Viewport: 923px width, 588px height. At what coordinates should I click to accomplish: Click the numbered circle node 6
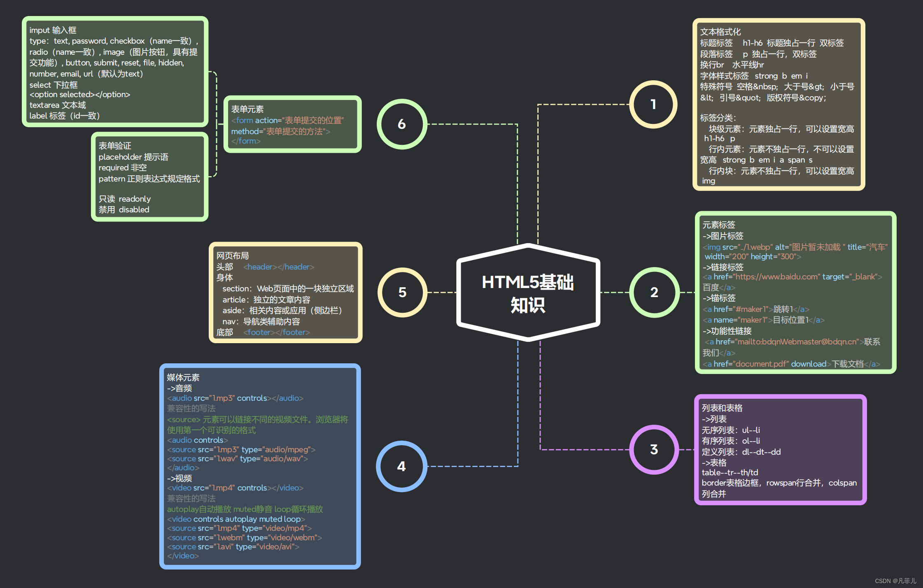pyautogui.click(x=402, y=124)
